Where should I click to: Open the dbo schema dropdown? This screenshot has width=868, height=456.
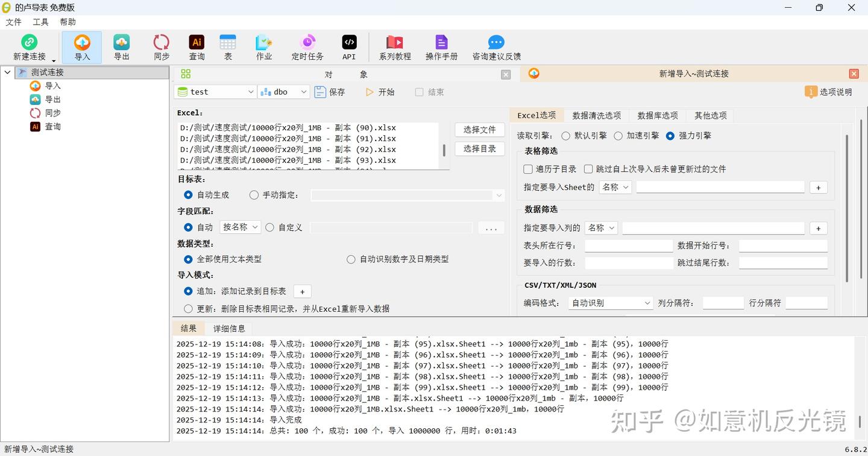click(x=283, y=92)
